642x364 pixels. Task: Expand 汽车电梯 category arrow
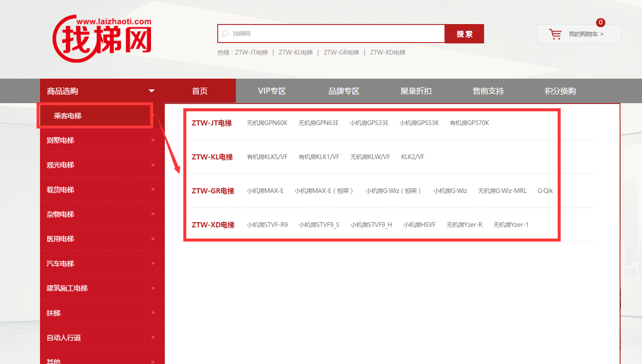click(153, 263)
